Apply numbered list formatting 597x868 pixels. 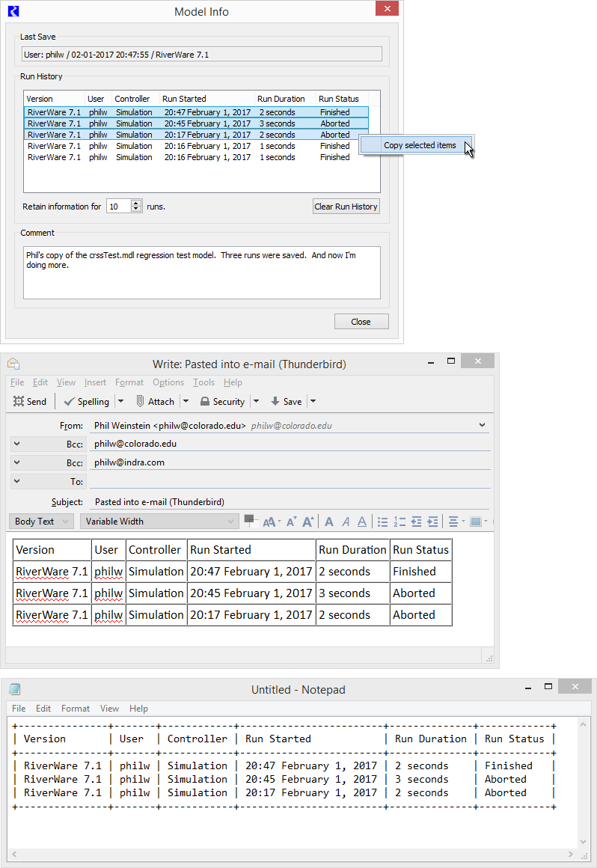point(399,522)
